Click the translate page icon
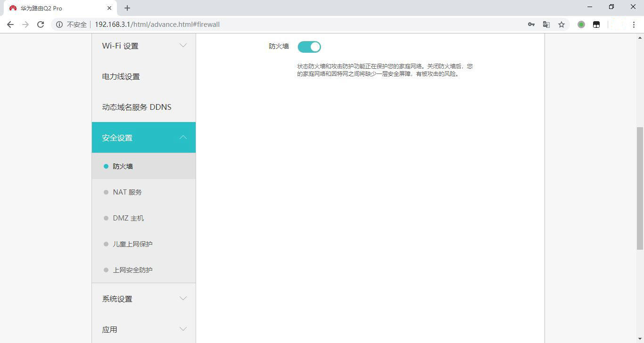 [546, 24]
